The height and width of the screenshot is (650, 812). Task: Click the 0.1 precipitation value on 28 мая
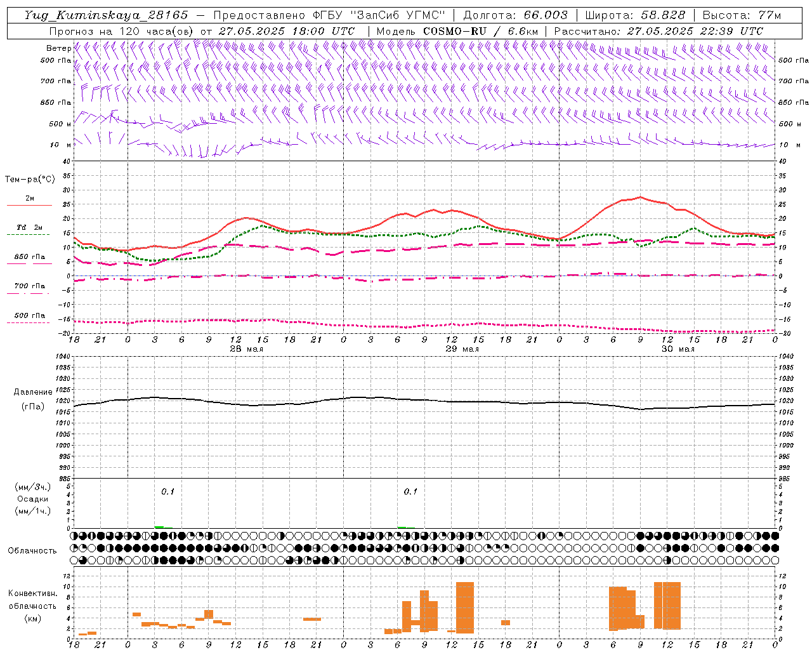[167, 491]
